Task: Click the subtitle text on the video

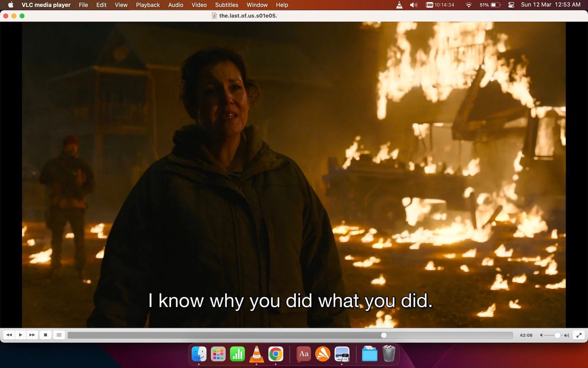Action: coord(290,301)
